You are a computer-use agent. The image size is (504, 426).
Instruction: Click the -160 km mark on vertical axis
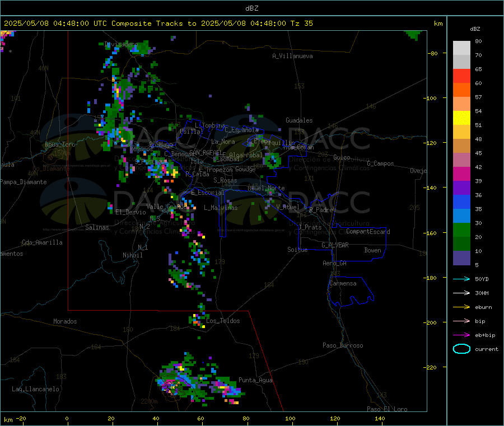coord(431,233)
